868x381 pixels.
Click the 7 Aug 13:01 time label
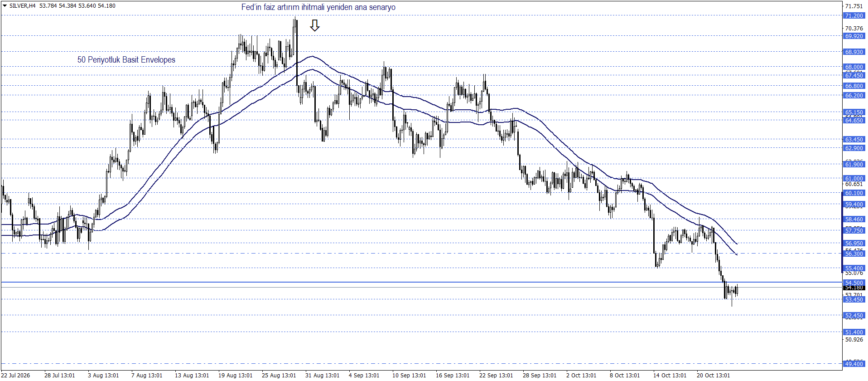pos(147,375)
